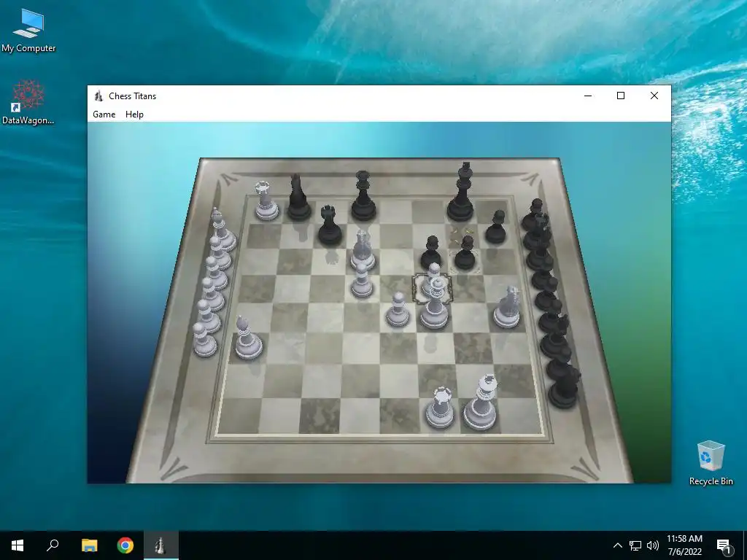Open the volume control tray icon
This screenshot has width=747, height=560.
click(x=653, y=545)
